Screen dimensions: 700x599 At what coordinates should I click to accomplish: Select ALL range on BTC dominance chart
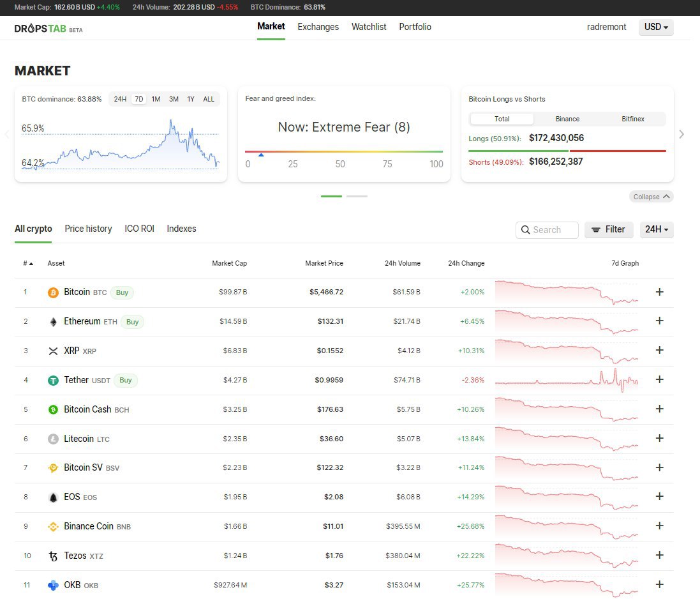(x=209, y=99)
